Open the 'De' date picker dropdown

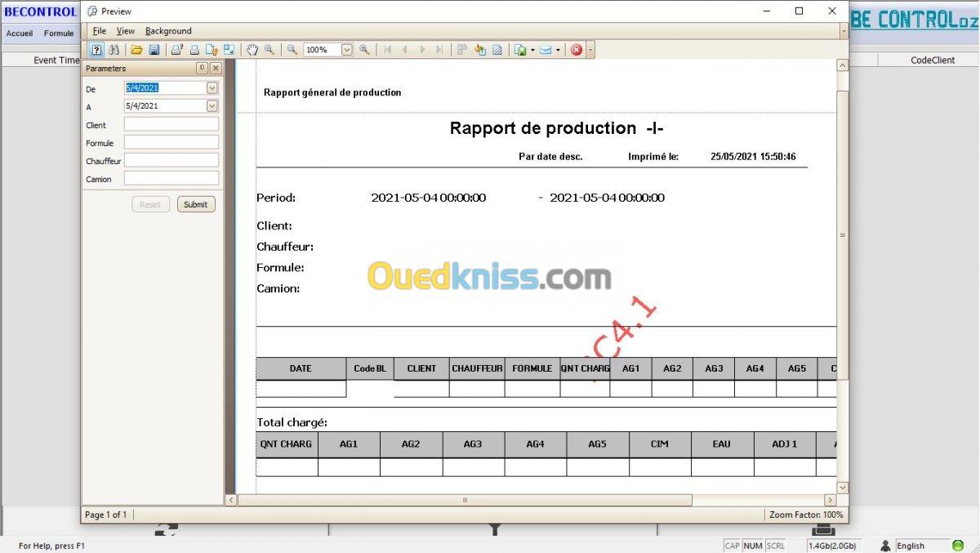tap(212, 87)
